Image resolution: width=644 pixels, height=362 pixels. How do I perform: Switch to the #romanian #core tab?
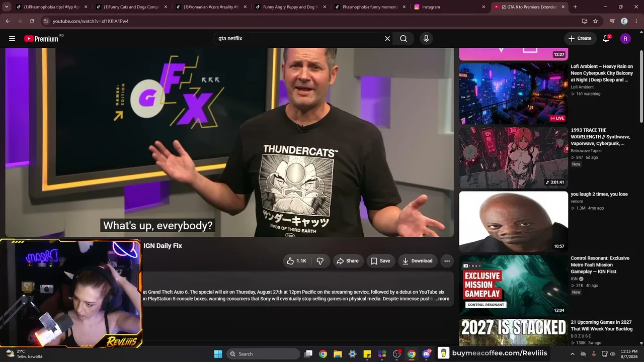[x=210, y=7]
